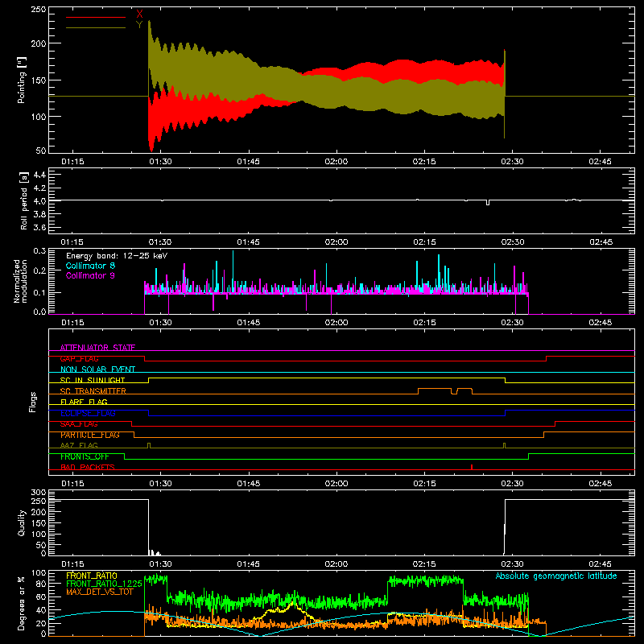Select the SC_IN_SUNLIGHT flag label
Screen dimensions: 644x644
93,380
